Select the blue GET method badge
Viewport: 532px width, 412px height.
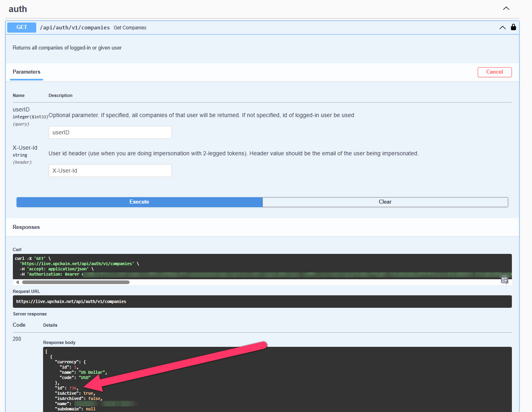21,27
